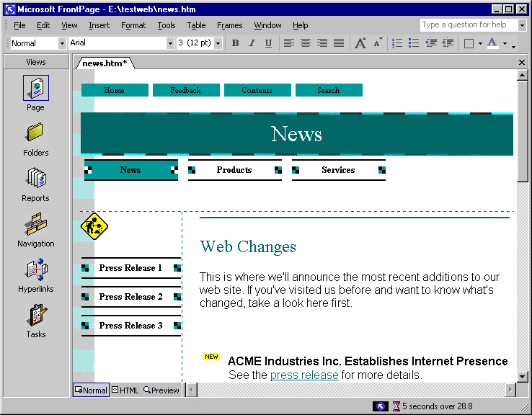Open the Navigation view icon
Screen dimensions: 532x415
[x=36, y=224]
